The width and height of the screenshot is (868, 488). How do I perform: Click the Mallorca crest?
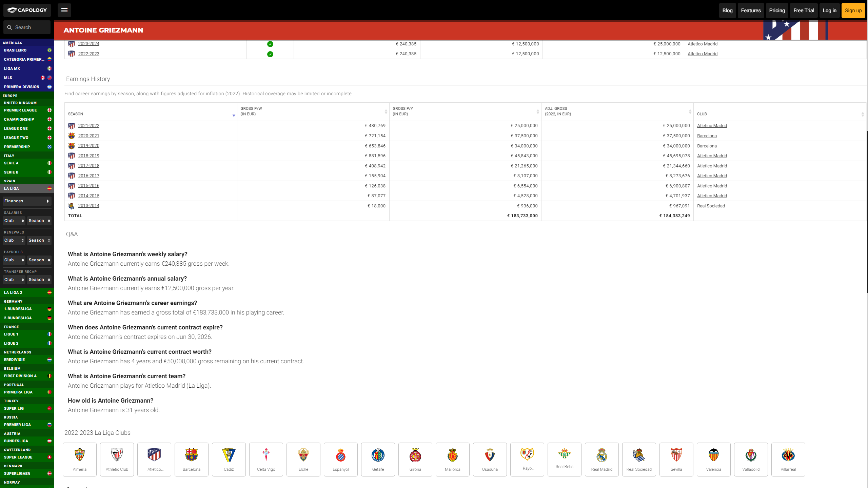[x=453, y=455]
